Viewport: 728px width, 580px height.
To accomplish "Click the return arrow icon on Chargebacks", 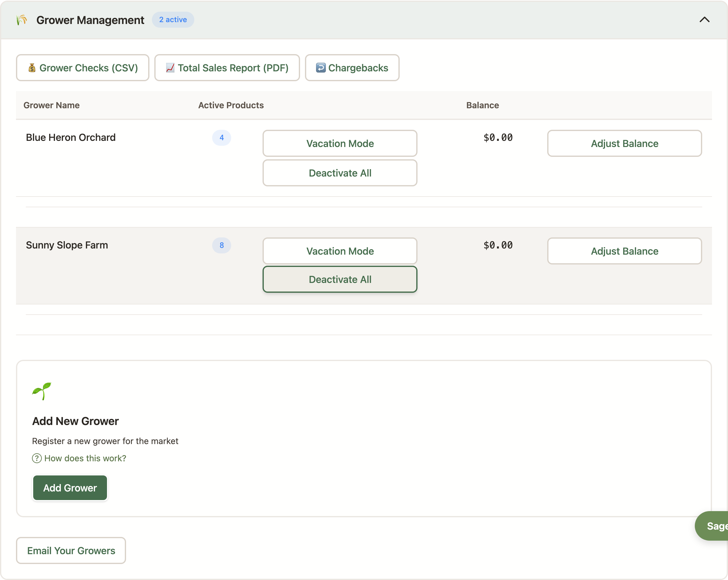I will 321,68.
